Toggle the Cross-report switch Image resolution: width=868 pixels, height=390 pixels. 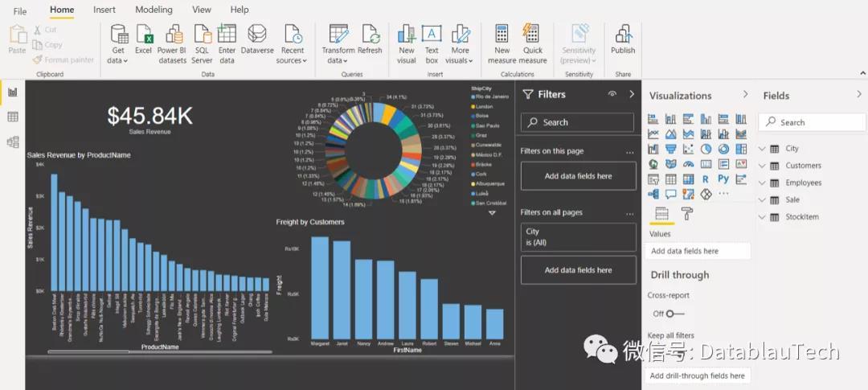[675, 314]
